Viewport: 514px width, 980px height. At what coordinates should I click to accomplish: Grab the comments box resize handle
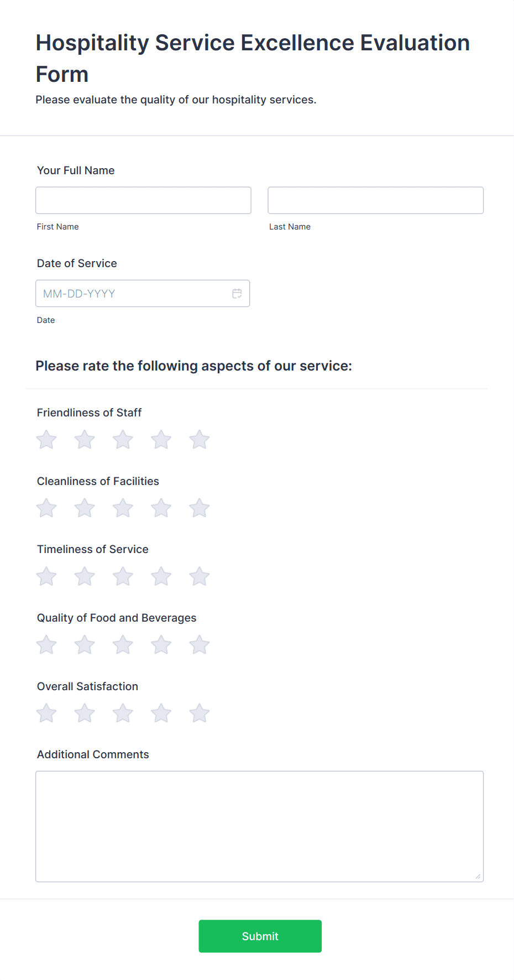pyautogui.click(x=478, y=876)
